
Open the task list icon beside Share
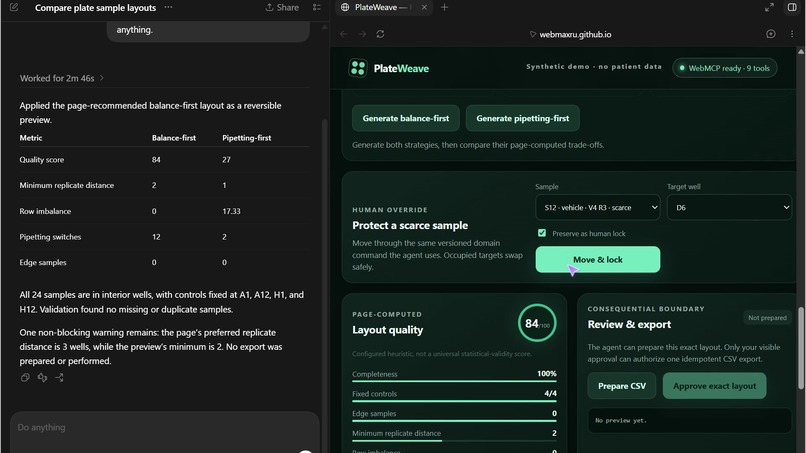(317, 7)
